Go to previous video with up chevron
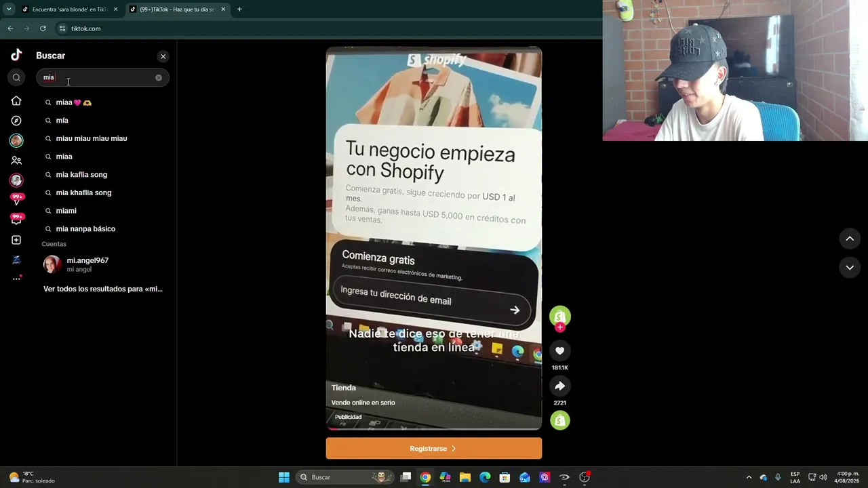The height and width of the screenshot is (488, 868). tap(850, 239)
